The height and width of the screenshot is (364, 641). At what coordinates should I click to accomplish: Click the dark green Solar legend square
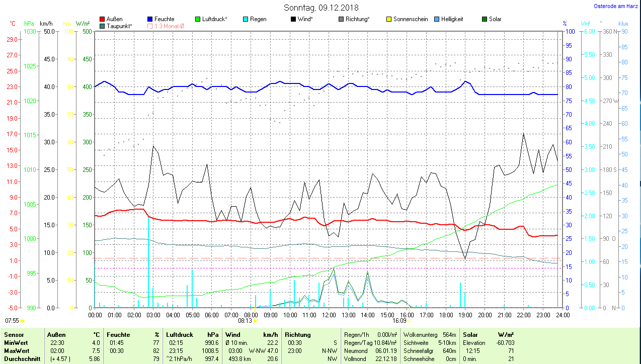point(485,19)
